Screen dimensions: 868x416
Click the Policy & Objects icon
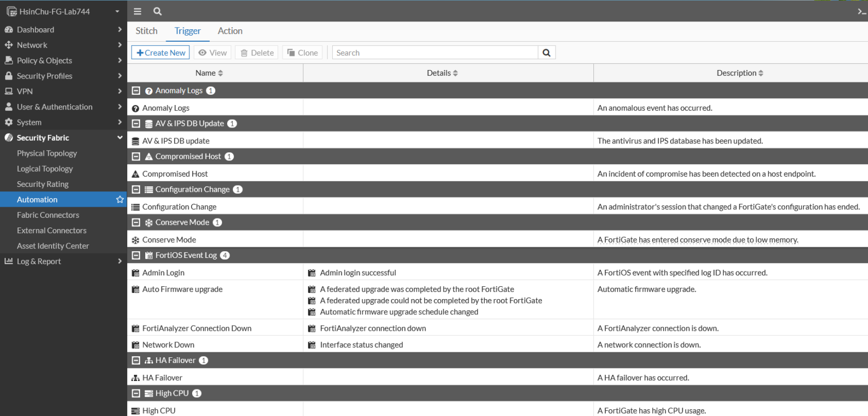click(8, 60)
